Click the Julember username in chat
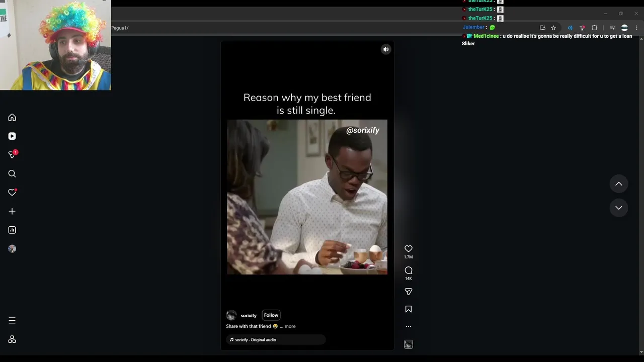644x362 pixels. tap(473, 27)
